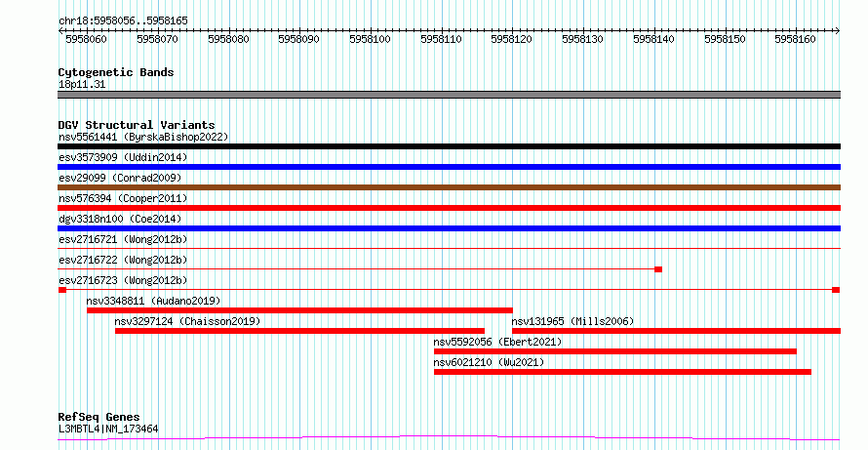Click ruler position 5958100
This screenshot has height=450, width=868.
point(371,39)
